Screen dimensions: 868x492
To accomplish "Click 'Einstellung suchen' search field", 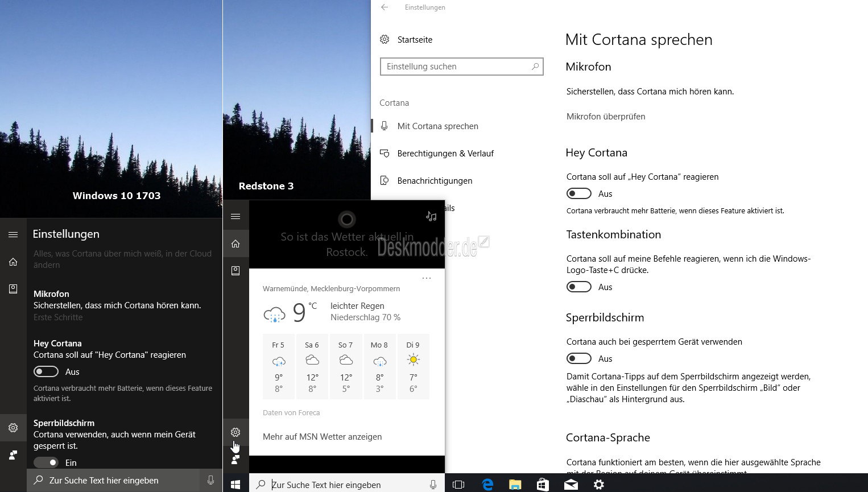I will pos(462,67).
